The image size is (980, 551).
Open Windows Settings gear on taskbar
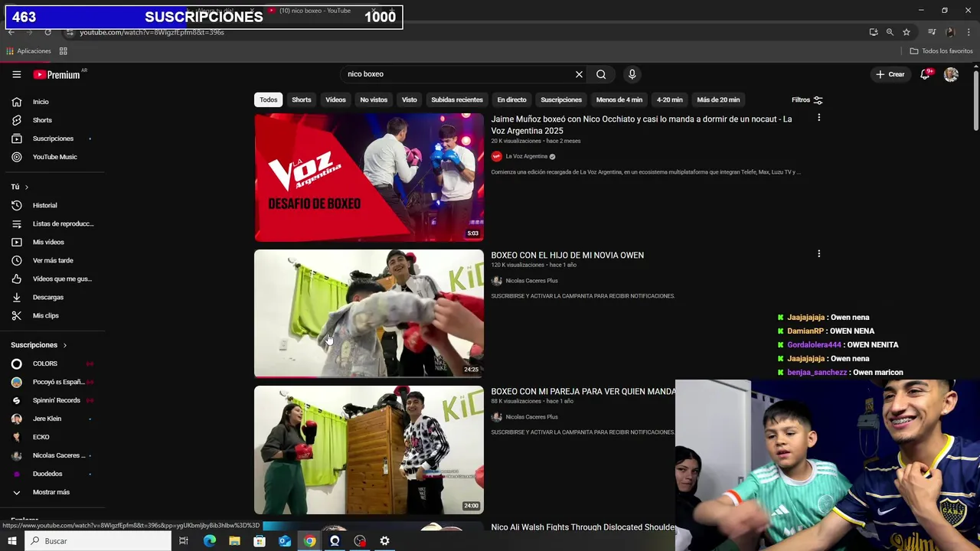[384, 541]
